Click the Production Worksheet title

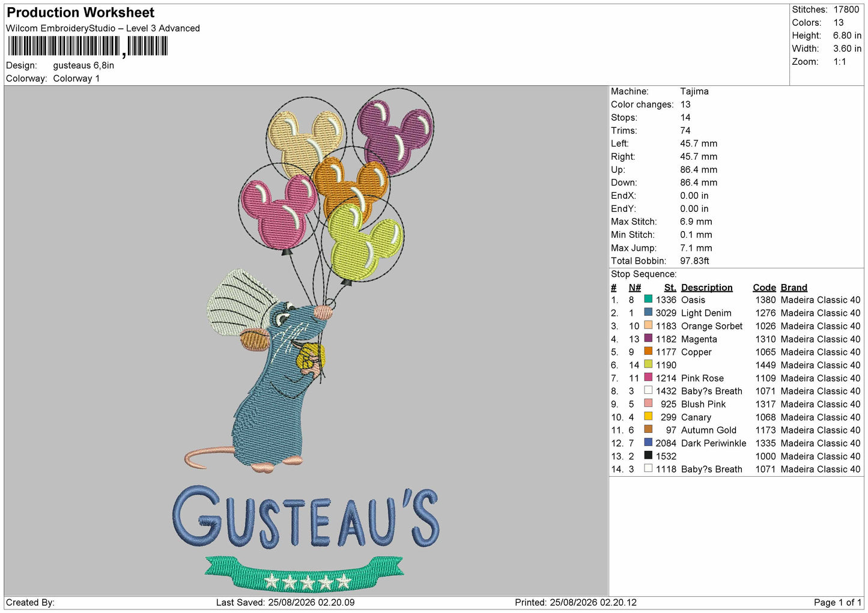80,13
